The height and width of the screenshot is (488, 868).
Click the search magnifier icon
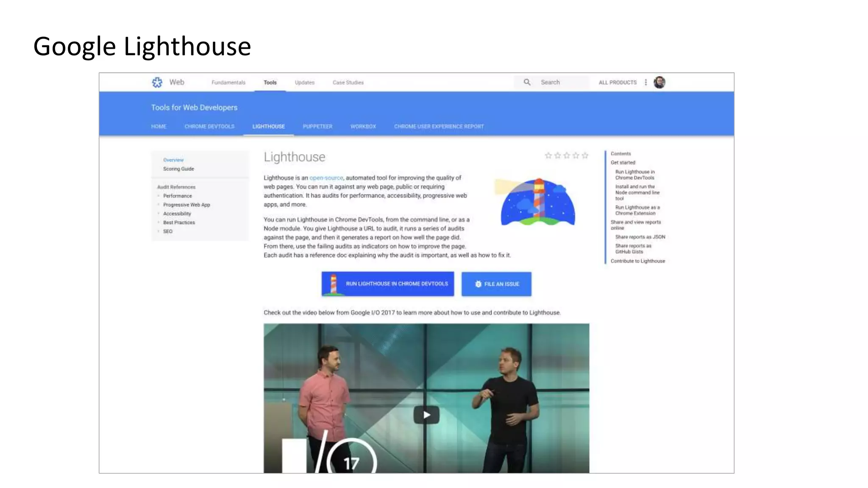tap(527, 82)
